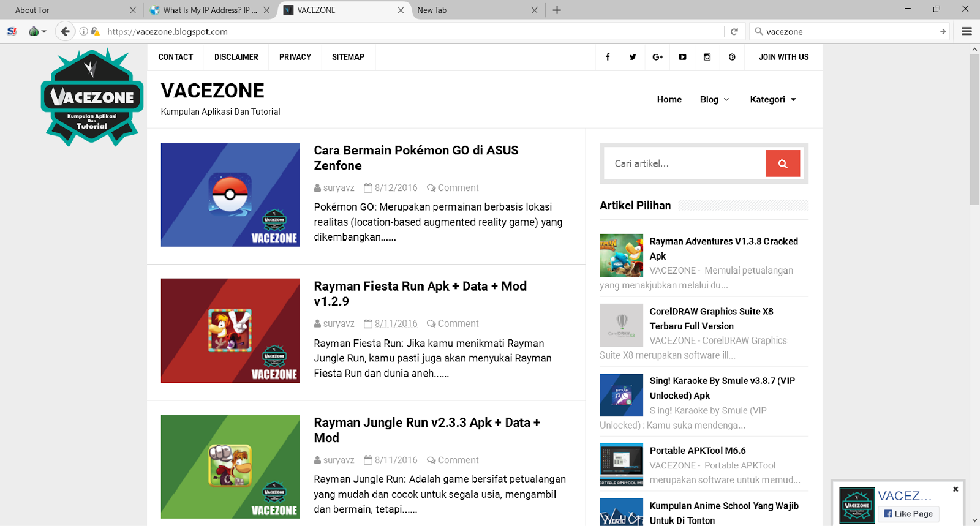
Task: Click the Pokémon GO post thumbnail
Action: (x=230, y=195)
